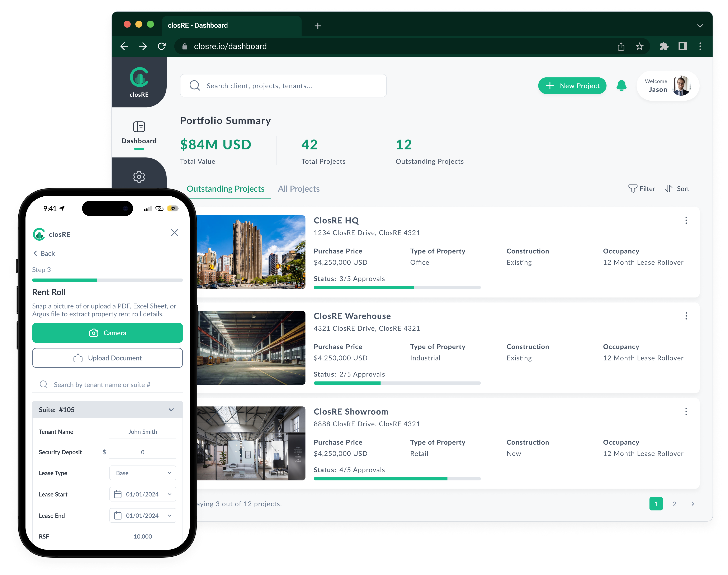Click ClosRE Showroom approvals progress bar
This screenshot has width=728, height=575.
pos(397,478)
